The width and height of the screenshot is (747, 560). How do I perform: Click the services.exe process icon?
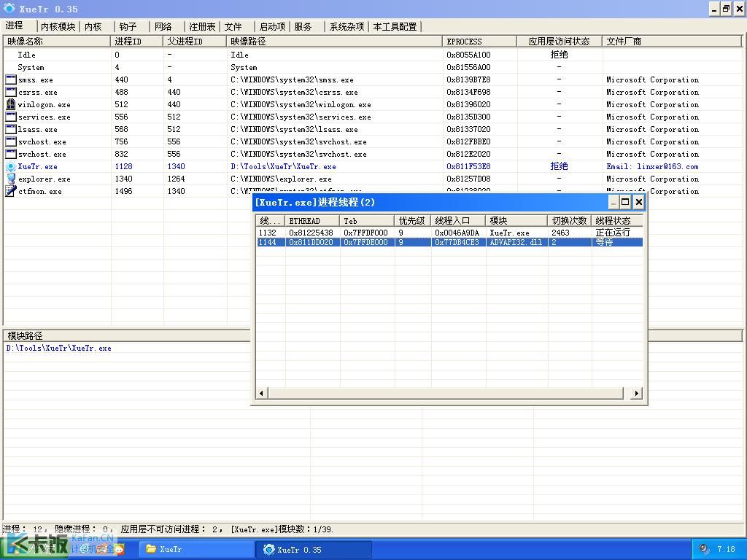(x=10, y=117)
